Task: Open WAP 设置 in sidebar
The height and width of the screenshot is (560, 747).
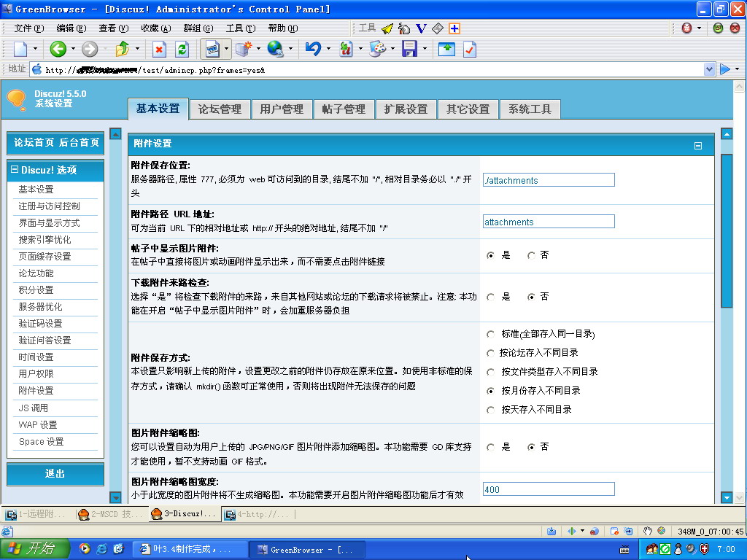Action: [38, 425]
